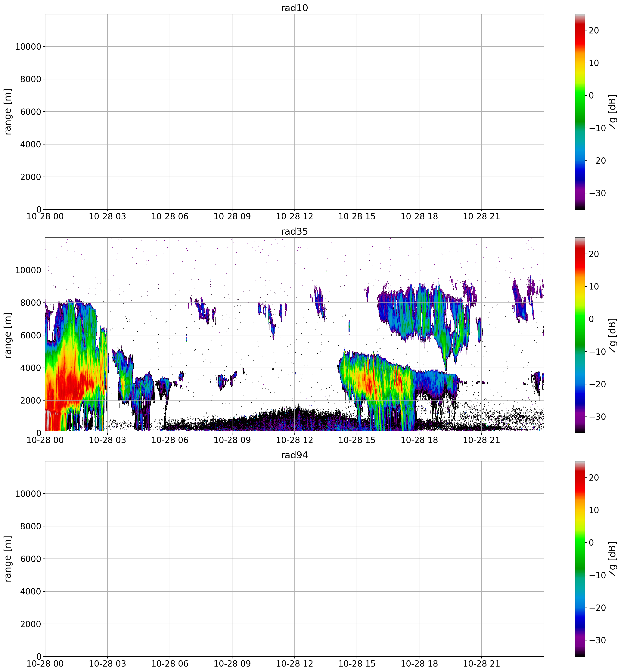
Task: Click the rad35 plot title
Action: [x=294, y=231]
